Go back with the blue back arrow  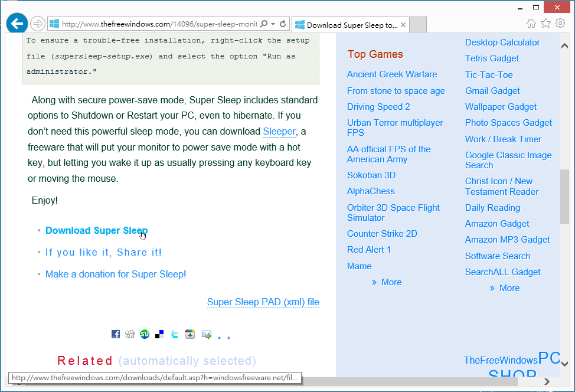coord(17,24)
